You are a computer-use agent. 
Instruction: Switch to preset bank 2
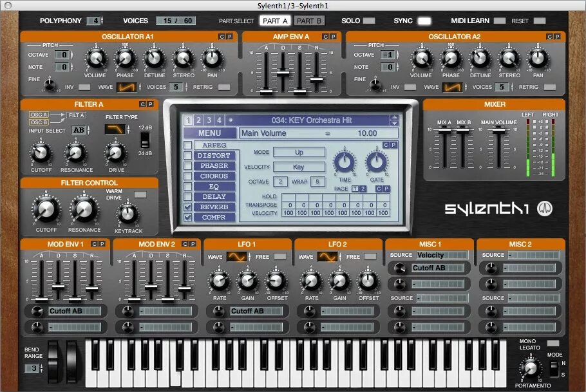click(198, 120)
